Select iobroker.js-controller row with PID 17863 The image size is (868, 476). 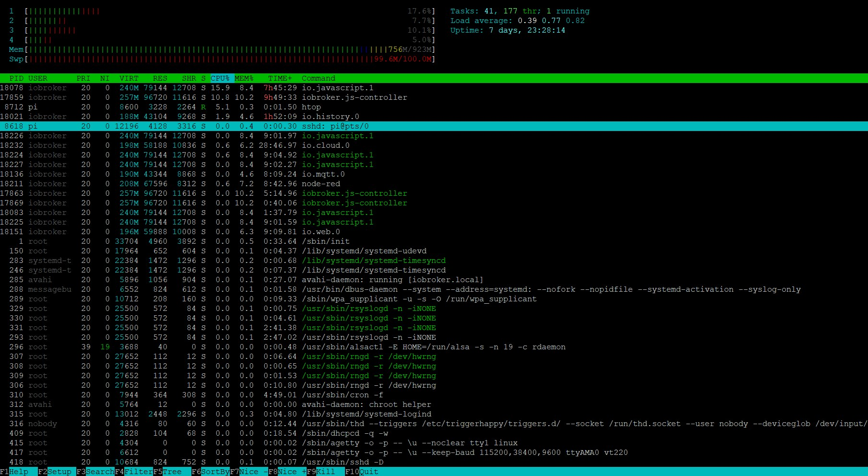pyautogui.click(x=434, y=193)
